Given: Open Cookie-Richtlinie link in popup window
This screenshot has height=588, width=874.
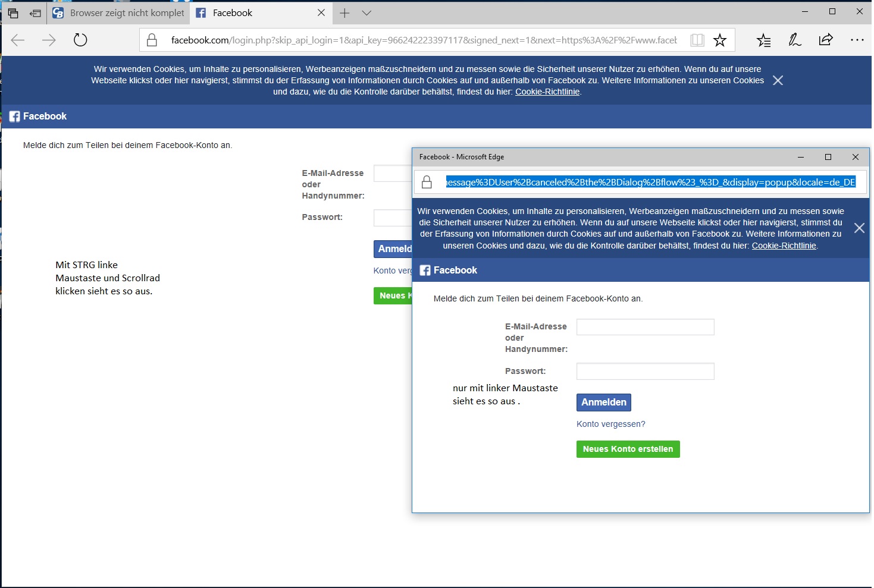Looking at the screenshot, I should 784,246.
